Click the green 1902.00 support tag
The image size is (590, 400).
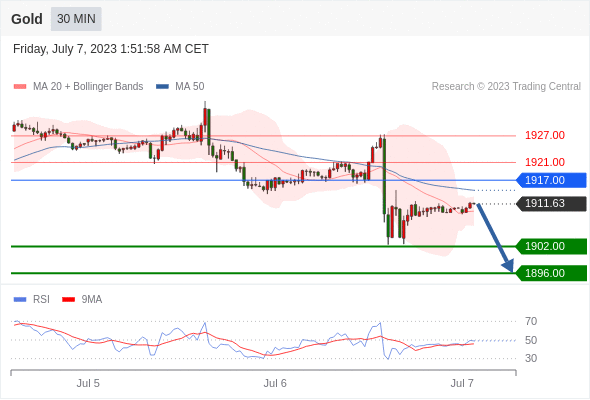tap(551, 246)
